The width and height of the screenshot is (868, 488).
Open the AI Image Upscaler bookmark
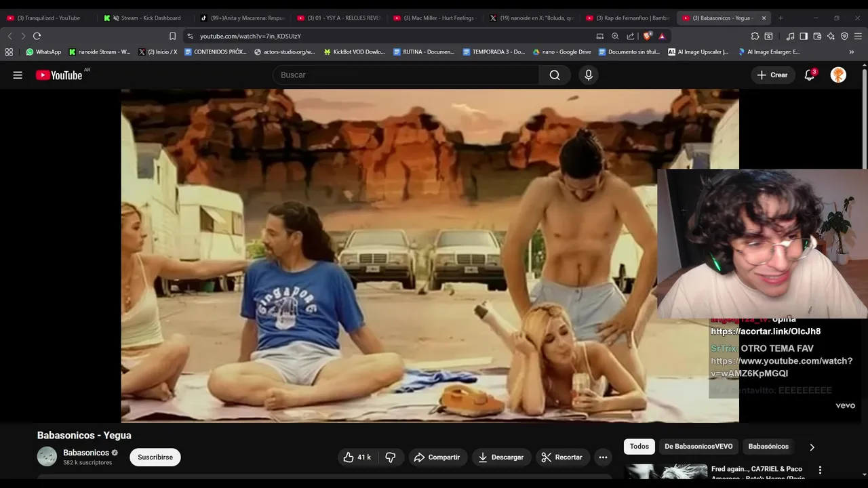[698, 52]
